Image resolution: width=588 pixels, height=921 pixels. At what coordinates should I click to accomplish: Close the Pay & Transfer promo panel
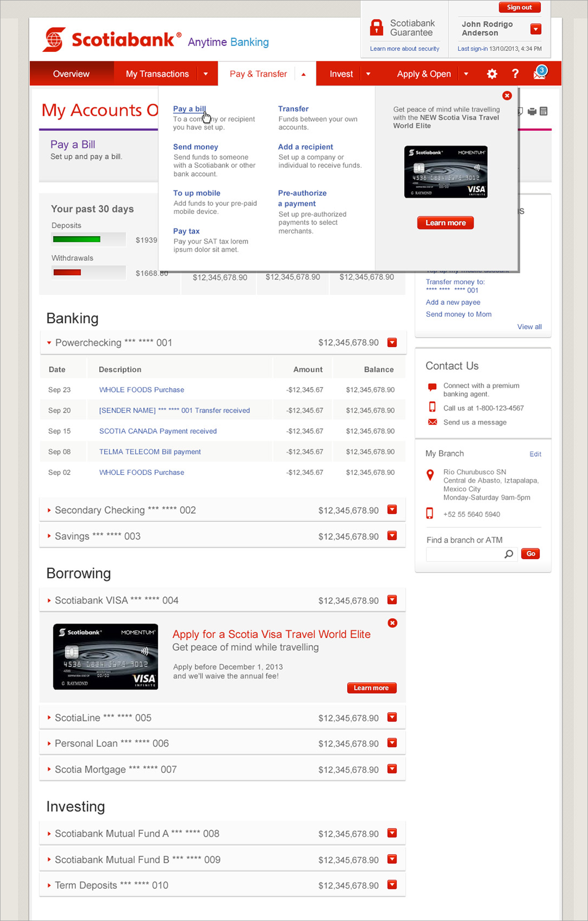[x=507, y=96]
